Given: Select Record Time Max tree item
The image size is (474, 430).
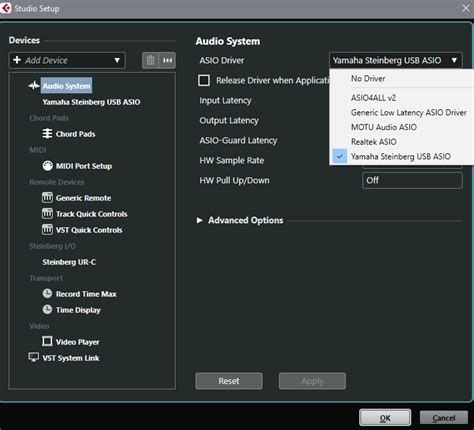Looking at the screenshot, I should click(86, 294).
